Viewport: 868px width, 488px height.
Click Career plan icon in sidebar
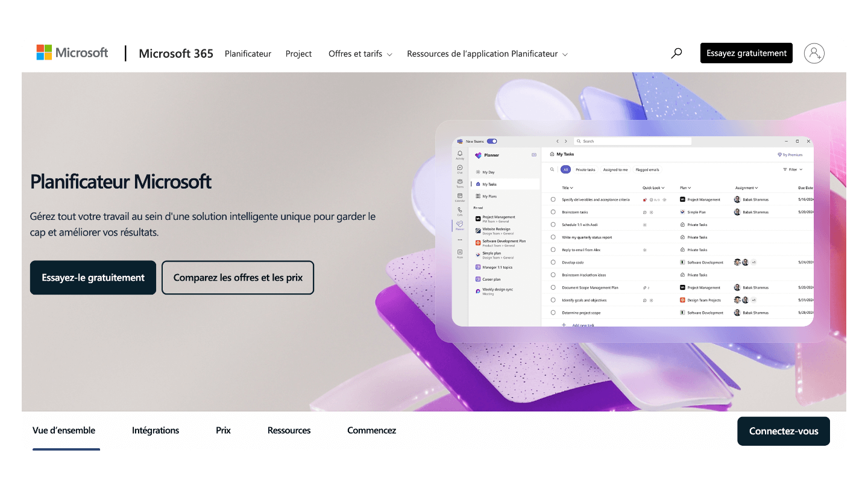tap(478, 280)
